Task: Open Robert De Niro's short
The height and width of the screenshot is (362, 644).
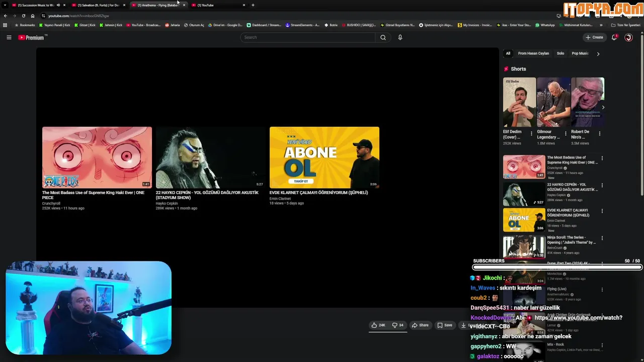Action: (x=588, y=102)
